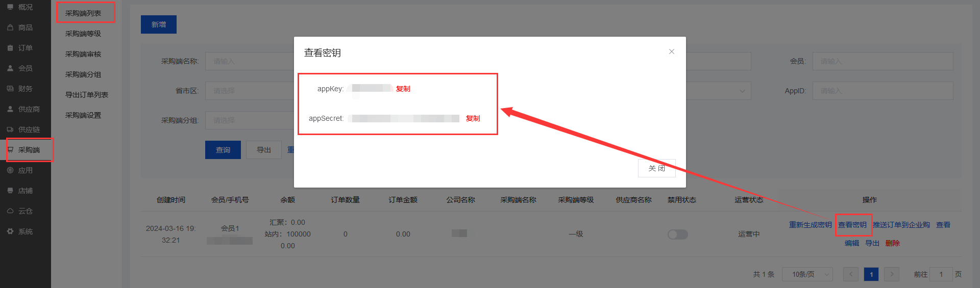980x288 pixels.
Task: Select 采购端设置 submenu item
Action: (83, 115)
